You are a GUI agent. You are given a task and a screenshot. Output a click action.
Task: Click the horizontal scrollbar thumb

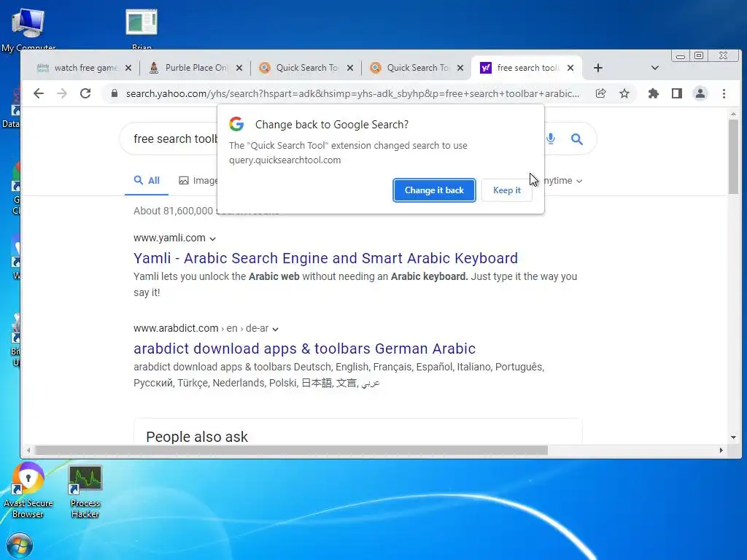[292, 450]
